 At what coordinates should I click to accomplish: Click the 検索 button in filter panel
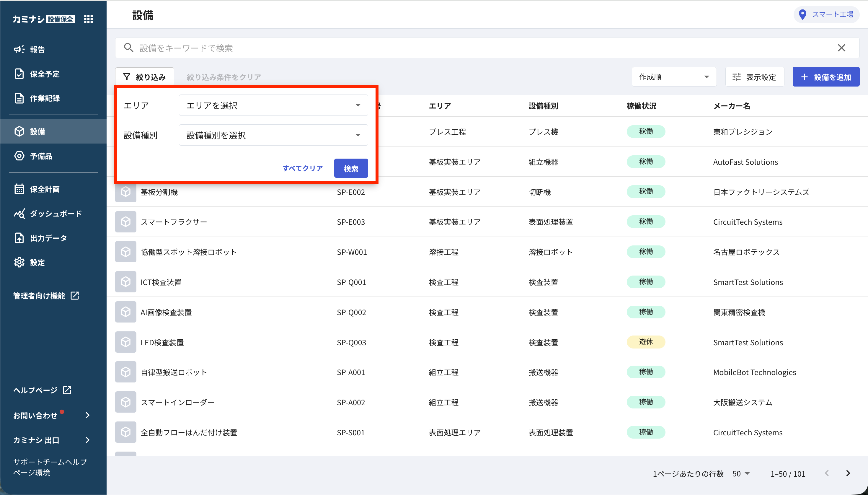pos(351,168)
